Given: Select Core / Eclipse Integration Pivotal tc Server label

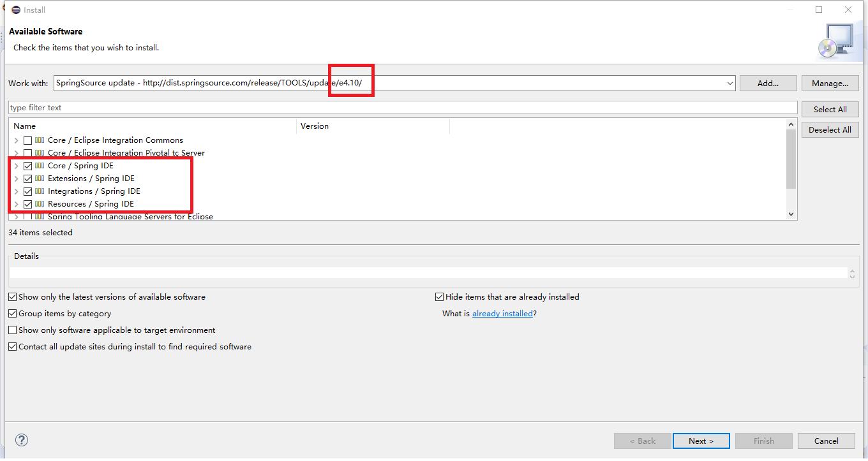Looking at the screenshot, I should tap(126, 153).
